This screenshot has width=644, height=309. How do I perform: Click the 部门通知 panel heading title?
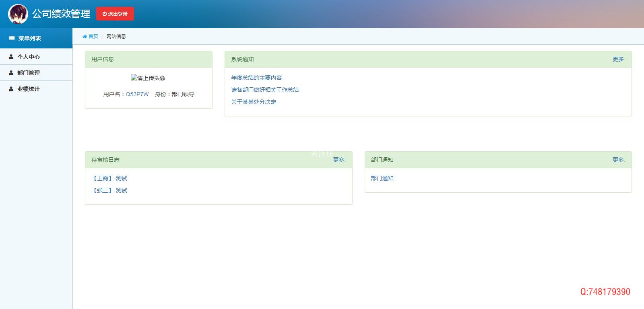coord(382,160)
